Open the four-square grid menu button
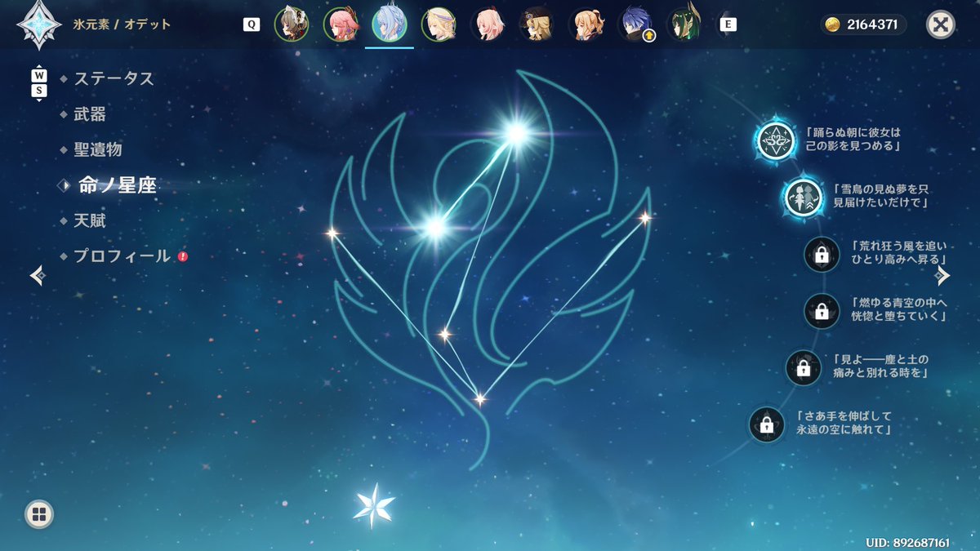 point(39,513)
